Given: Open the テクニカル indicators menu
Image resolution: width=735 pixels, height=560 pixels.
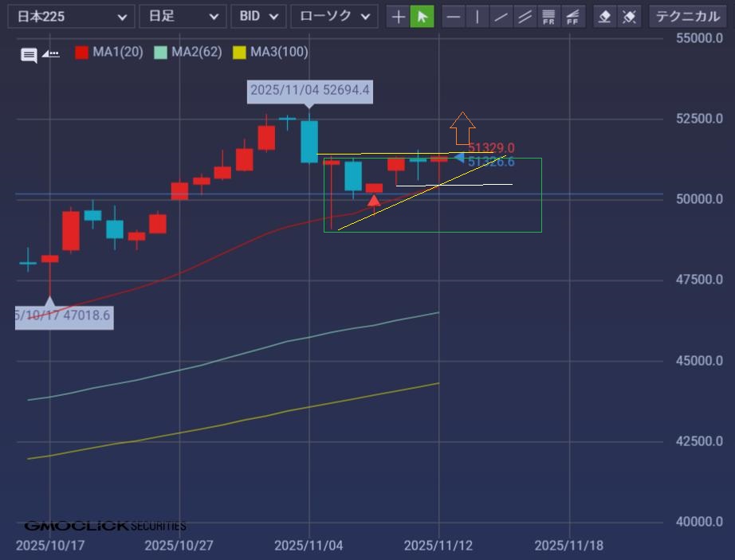Looking at the screenshot, I should tap(688, 16).
